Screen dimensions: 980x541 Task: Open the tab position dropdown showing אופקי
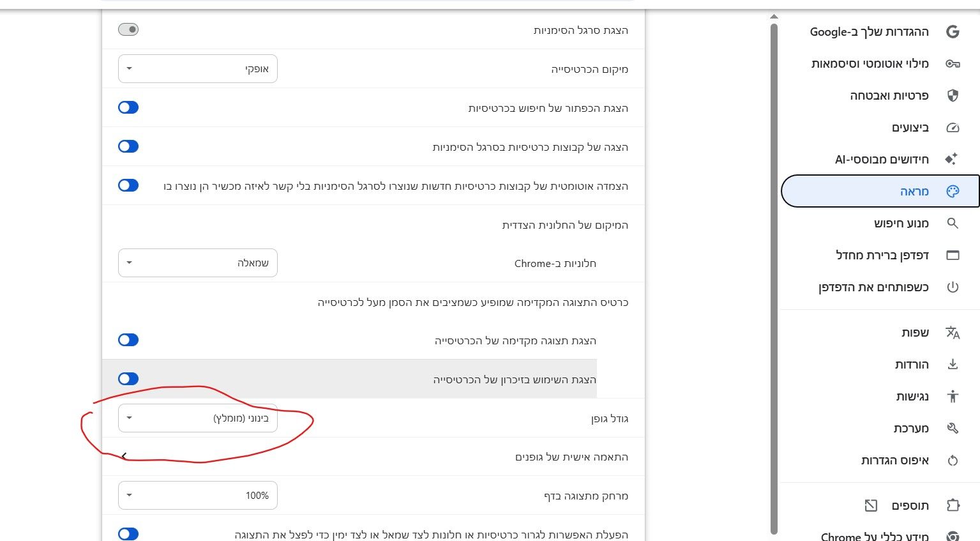198,69
